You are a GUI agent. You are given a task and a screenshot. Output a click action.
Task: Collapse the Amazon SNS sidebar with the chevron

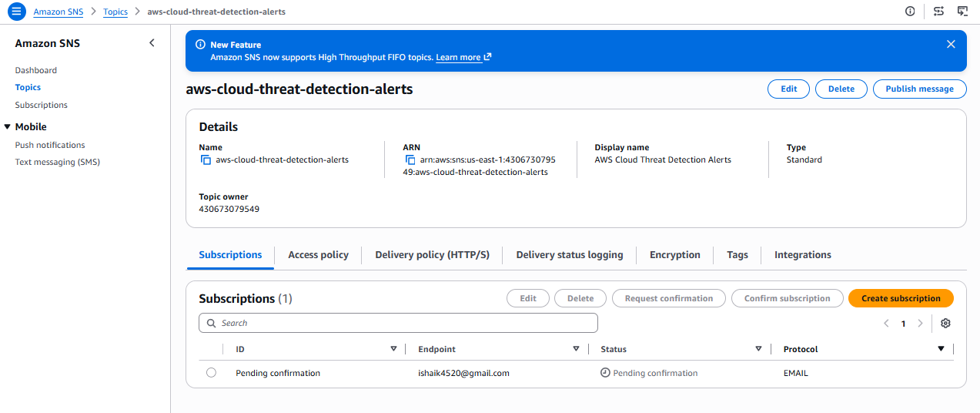[152, 43]
